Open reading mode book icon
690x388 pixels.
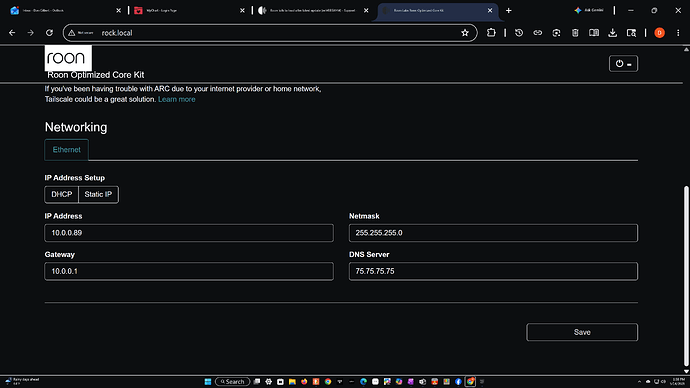pyautogui.click(x=594, y=33)
